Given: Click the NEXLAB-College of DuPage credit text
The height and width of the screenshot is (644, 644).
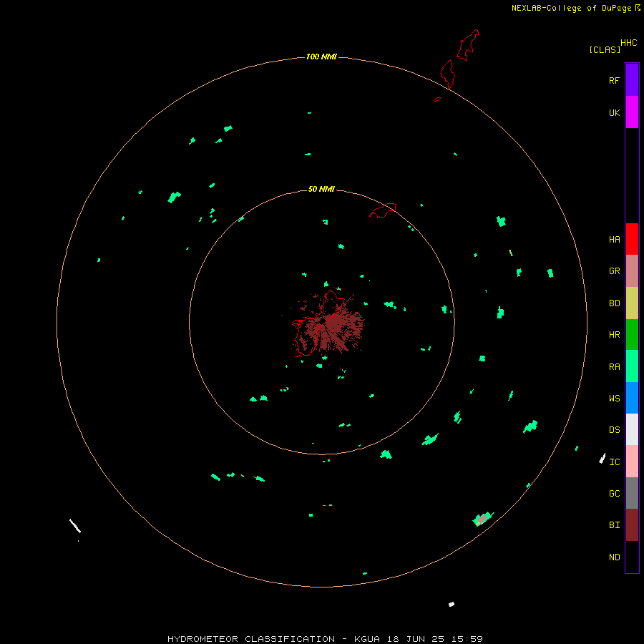Looking at the screenshot, I should 571,8.
